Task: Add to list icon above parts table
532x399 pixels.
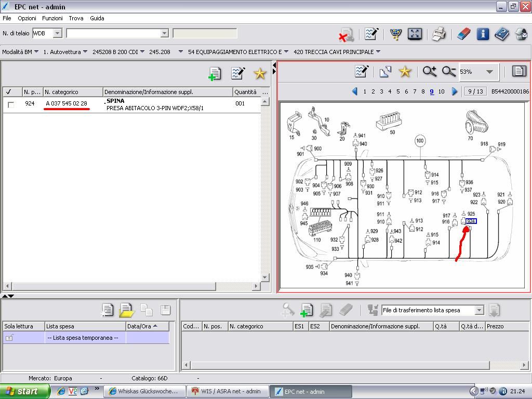Action: coord(215,73)
